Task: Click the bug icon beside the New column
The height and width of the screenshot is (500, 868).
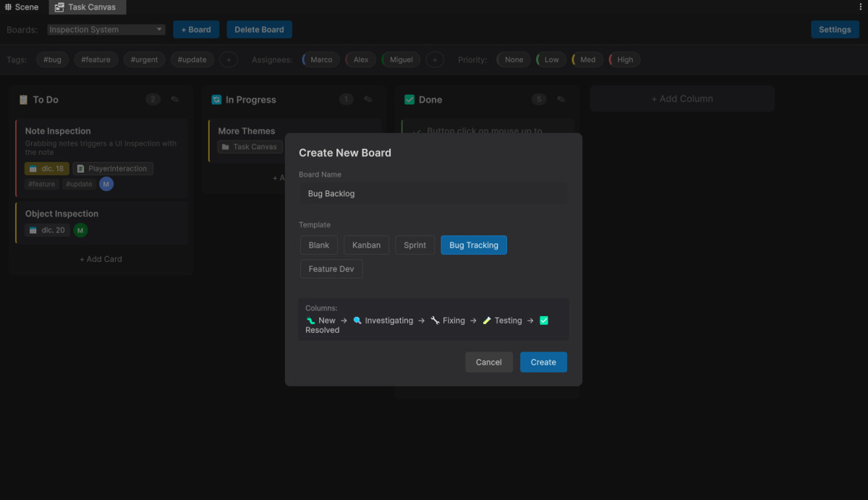Action: pos(309,320)
